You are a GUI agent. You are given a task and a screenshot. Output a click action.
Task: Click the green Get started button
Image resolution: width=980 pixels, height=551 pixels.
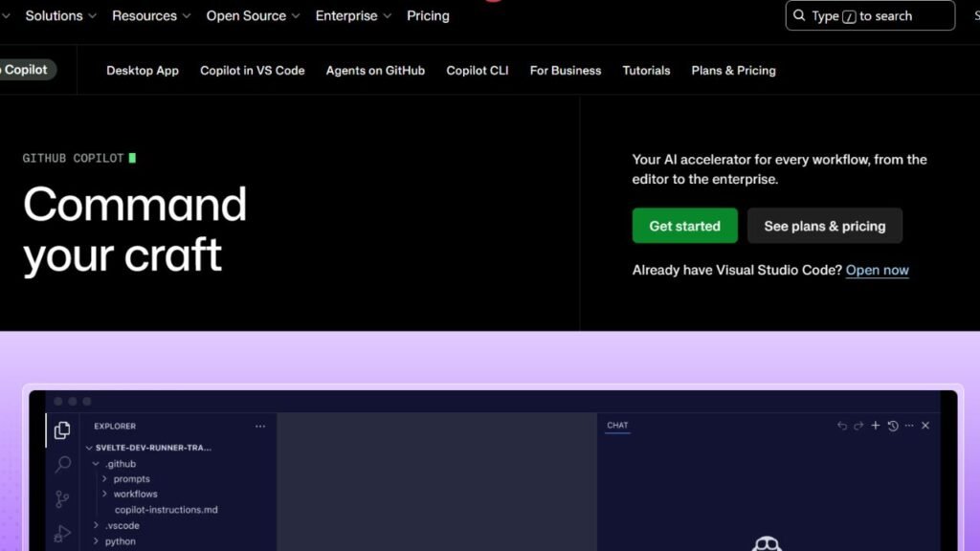[685, 226]
